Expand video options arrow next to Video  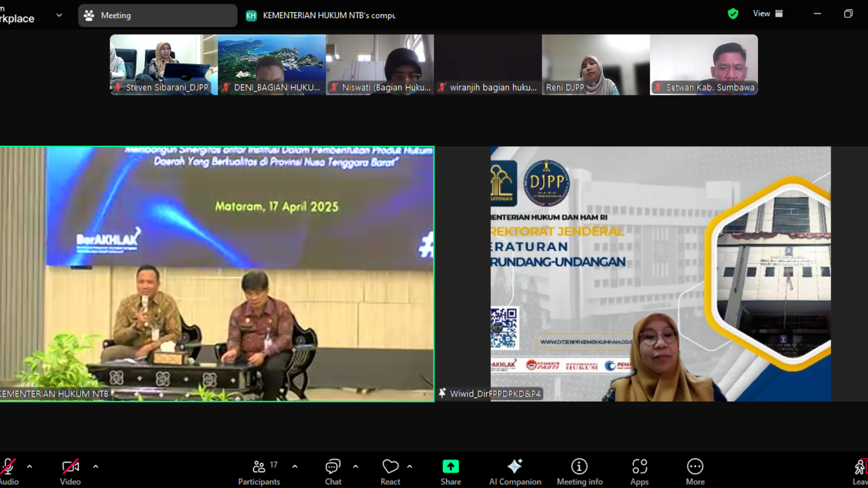tap(95, 466)
